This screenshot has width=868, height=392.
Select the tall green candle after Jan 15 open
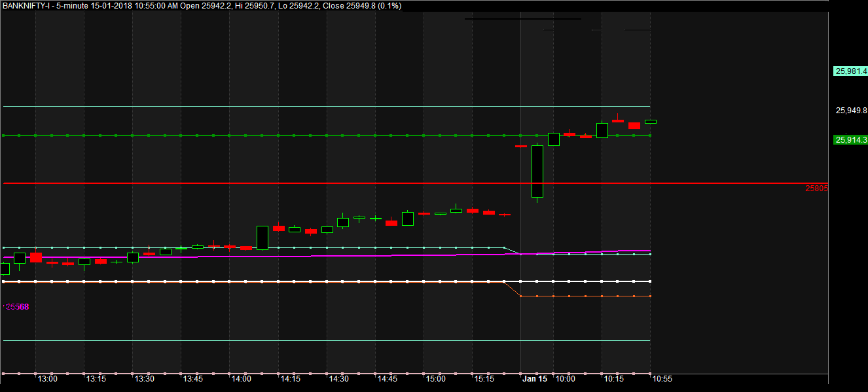(x=537, y=171)
